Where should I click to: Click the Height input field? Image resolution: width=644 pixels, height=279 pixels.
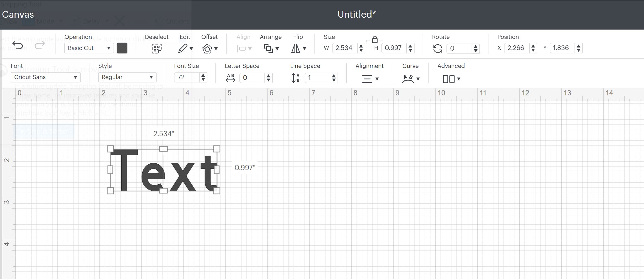pos(394,48)
